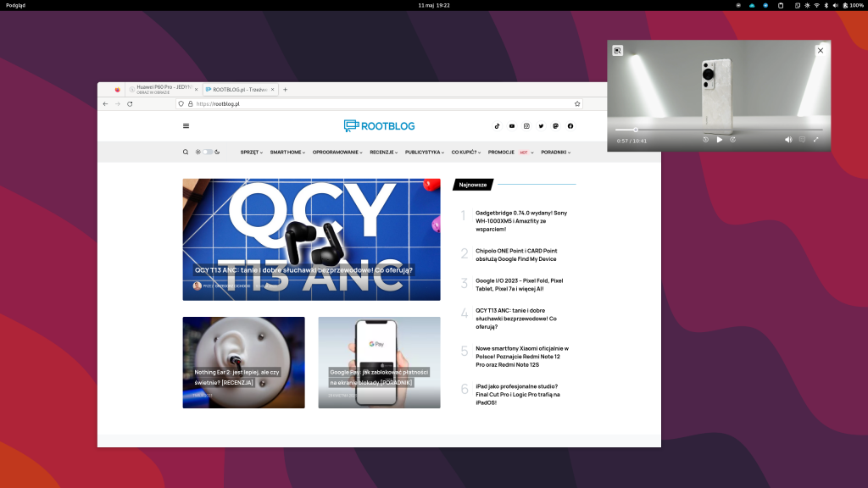Open the Google I/O 2023 article link

pyautogui.click(x=519, y=285)
